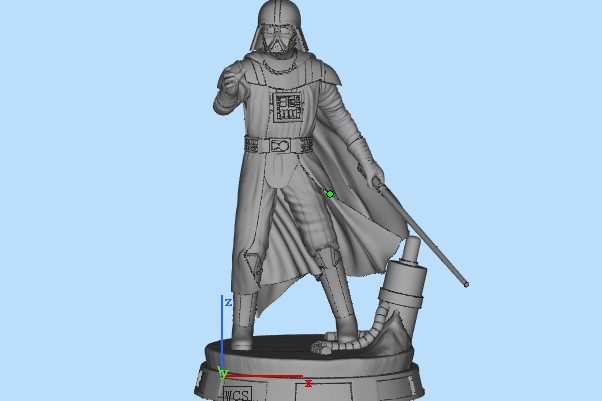Click empty blue background in the top-left
Image resolution: width=602 pixels, height=401 pixels.
pos(60,50)
